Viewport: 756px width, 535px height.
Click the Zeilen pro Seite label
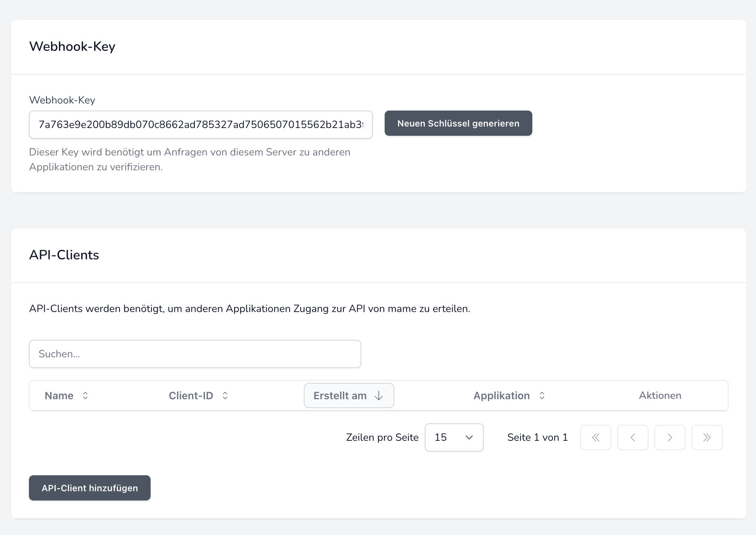pyautogui.click(x=382, y=437)
